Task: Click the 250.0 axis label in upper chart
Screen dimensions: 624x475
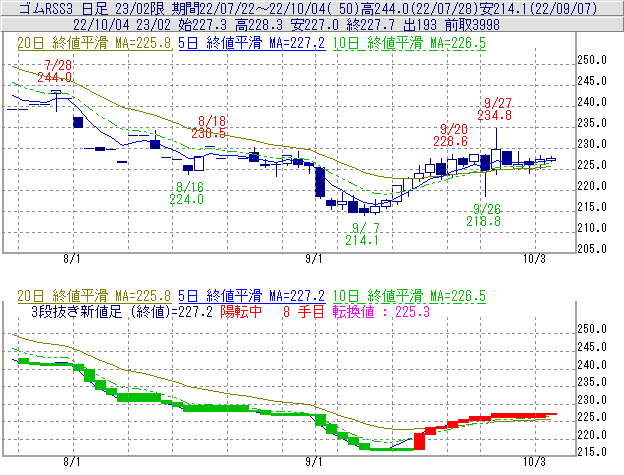Action: tap(592, 60)
